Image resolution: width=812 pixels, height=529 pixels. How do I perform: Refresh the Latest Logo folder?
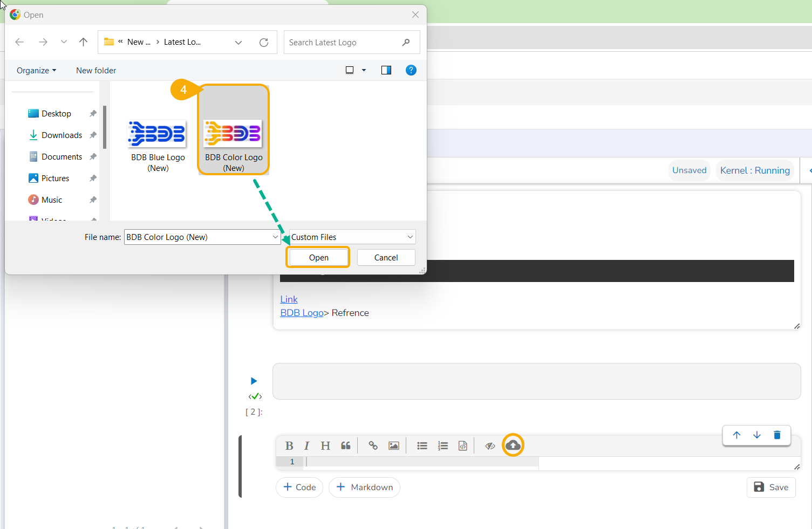264,42
